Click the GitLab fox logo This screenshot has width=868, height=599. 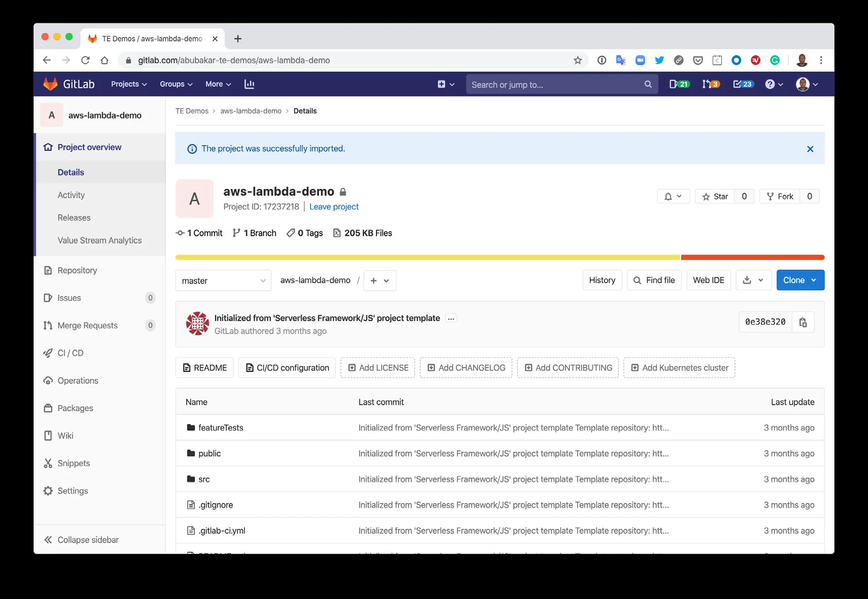(x=50, y=84)
